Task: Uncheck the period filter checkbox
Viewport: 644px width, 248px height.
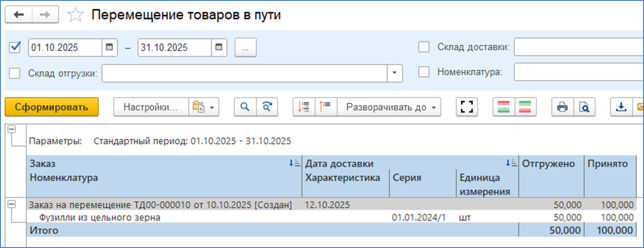Action: (x=15, y=47)
